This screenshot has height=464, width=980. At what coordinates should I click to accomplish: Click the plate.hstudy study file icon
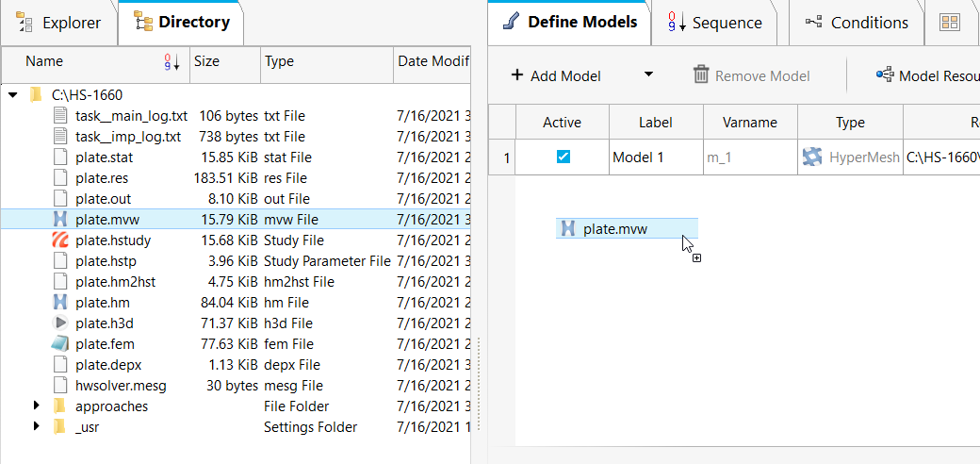pyautogui.click(x=60, y=240)
